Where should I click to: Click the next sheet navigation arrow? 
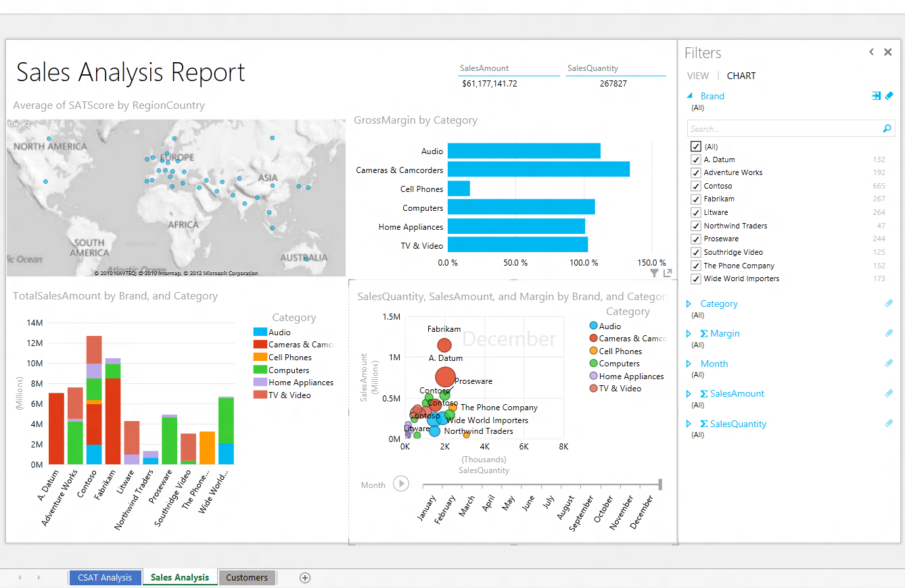tap(39, 577)
